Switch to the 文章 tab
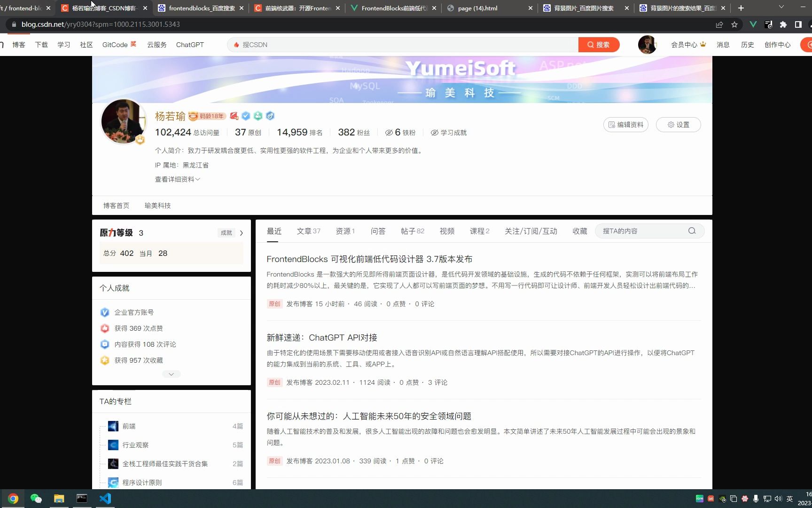Screen dimensions: 812x508 pos(304,231)
